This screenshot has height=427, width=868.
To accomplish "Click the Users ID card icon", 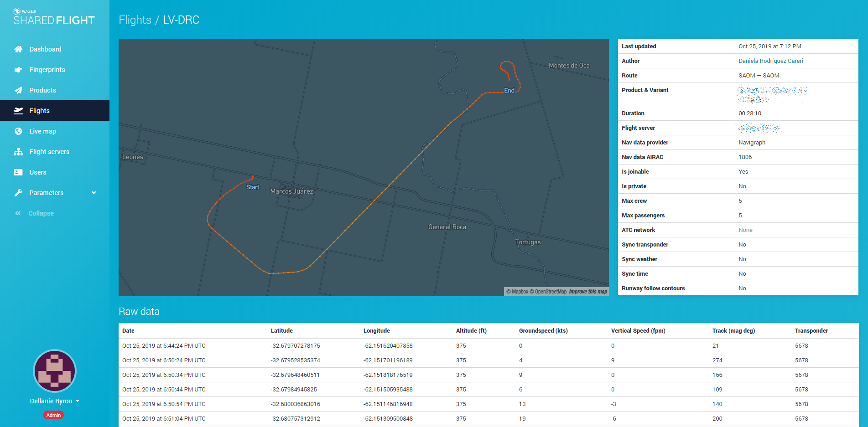I will pyautogui.click(x=18, y=172).
